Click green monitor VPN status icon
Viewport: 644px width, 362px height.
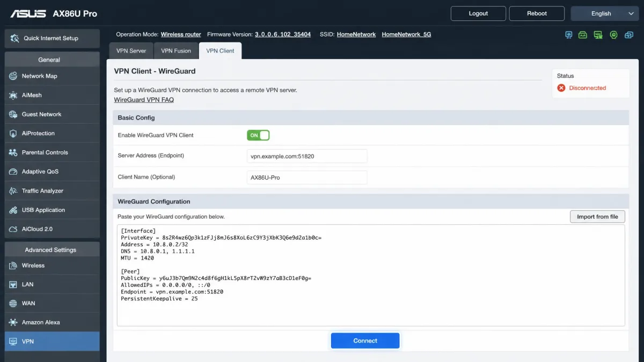pyautogui.click(x=598, y=35)
